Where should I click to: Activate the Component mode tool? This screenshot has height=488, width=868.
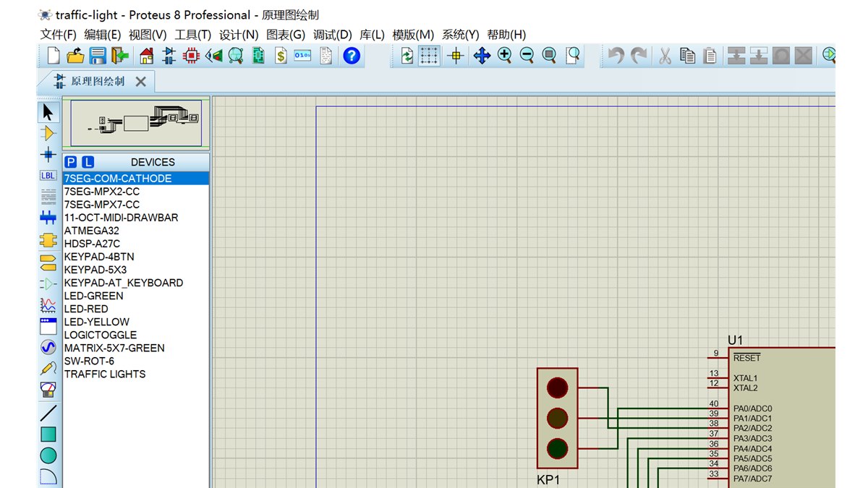click(48, 133)
